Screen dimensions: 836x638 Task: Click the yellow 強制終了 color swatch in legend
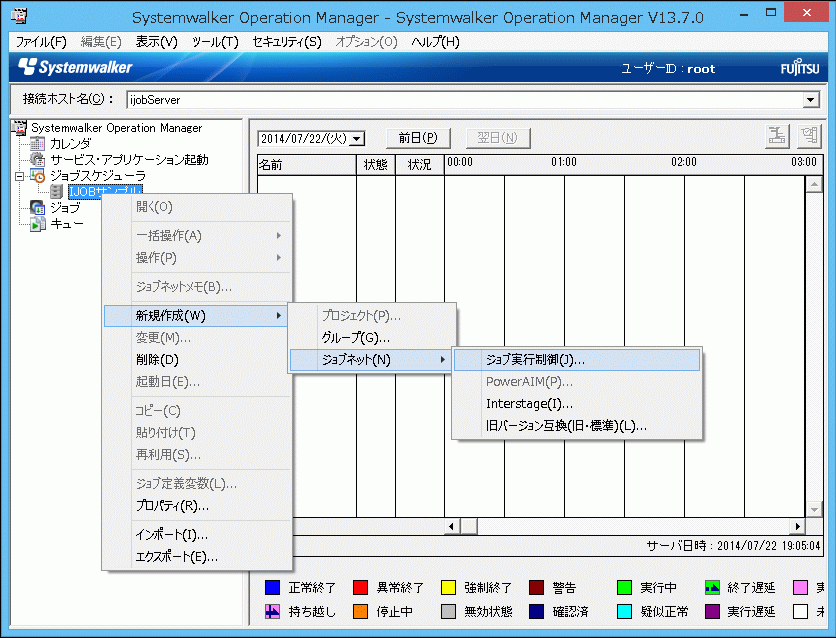pyautogui.click(x=449, y=588)
